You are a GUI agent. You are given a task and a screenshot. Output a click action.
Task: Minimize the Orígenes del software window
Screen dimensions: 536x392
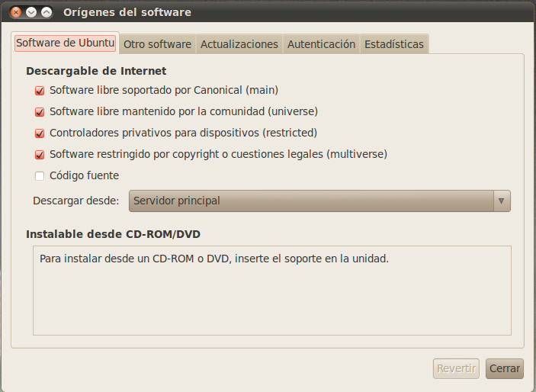pos(31,12)
